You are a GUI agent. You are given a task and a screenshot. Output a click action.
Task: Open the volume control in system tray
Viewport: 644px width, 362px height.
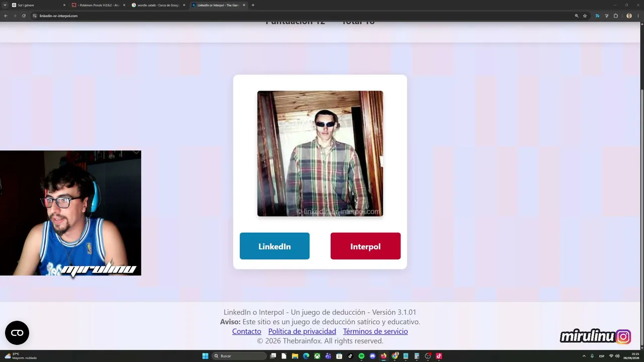pos(617,356)
